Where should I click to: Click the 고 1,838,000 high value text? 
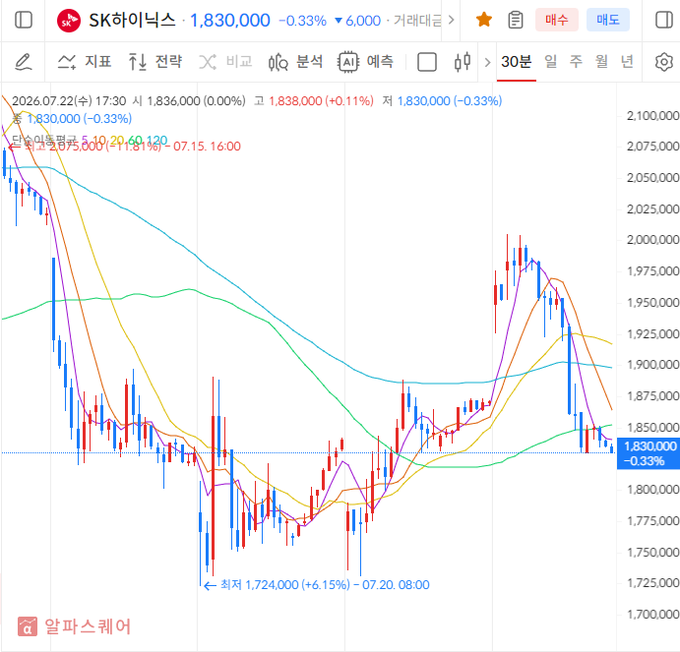click(314, 101)
